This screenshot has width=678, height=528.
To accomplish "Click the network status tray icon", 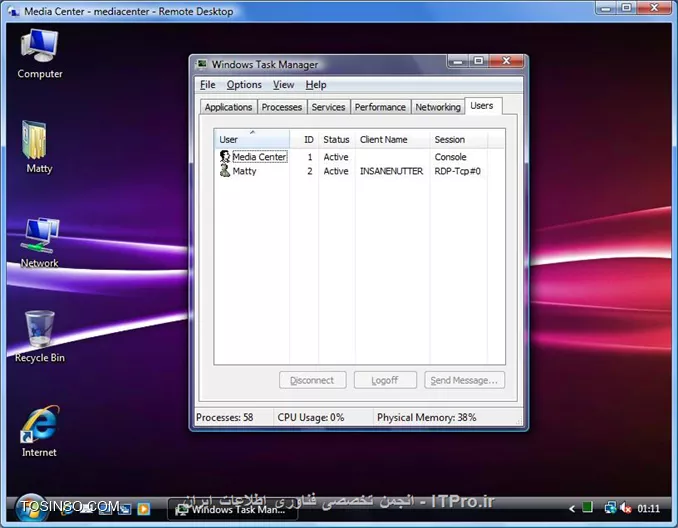I will (610, 508).
